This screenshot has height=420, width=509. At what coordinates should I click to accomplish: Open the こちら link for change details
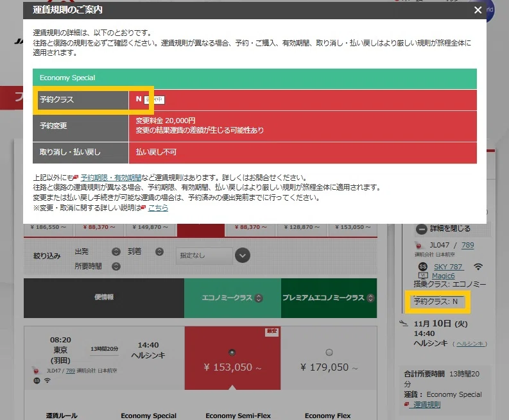click(158, 208)
